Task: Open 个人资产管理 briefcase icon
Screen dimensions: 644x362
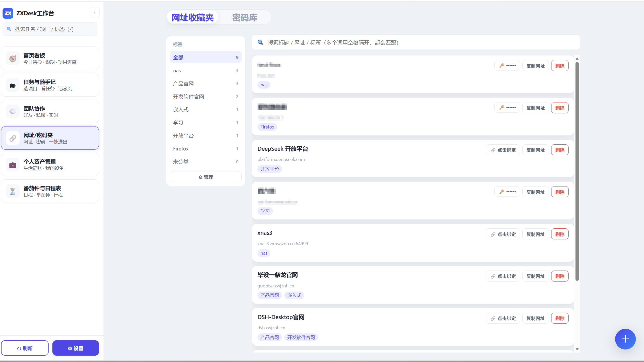Action: (13, 165)
